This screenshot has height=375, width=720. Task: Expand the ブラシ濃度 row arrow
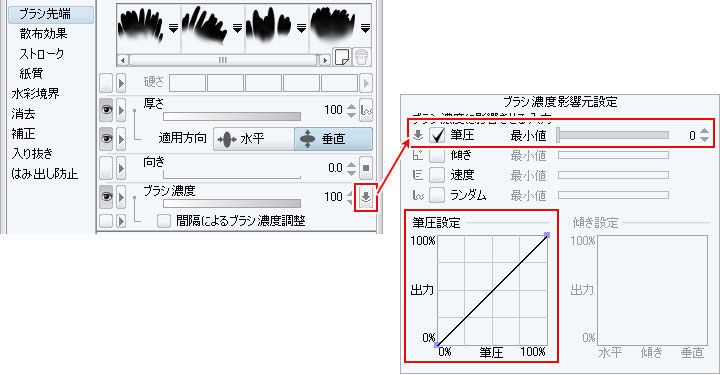point(121,197)
